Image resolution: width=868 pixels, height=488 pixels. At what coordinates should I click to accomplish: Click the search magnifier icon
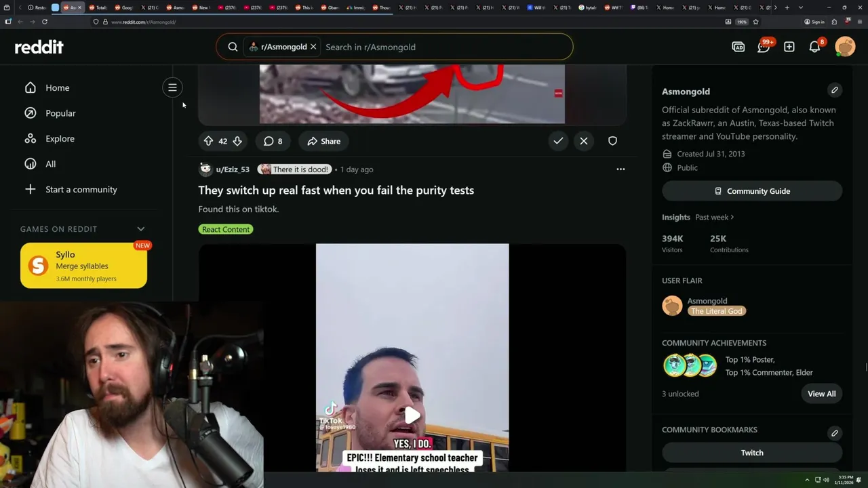233,47
